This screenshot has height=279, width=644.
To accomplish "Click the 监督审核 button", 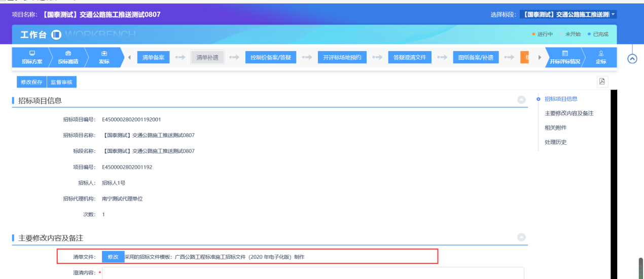I will pyautogui.click(x=61, y=82).
